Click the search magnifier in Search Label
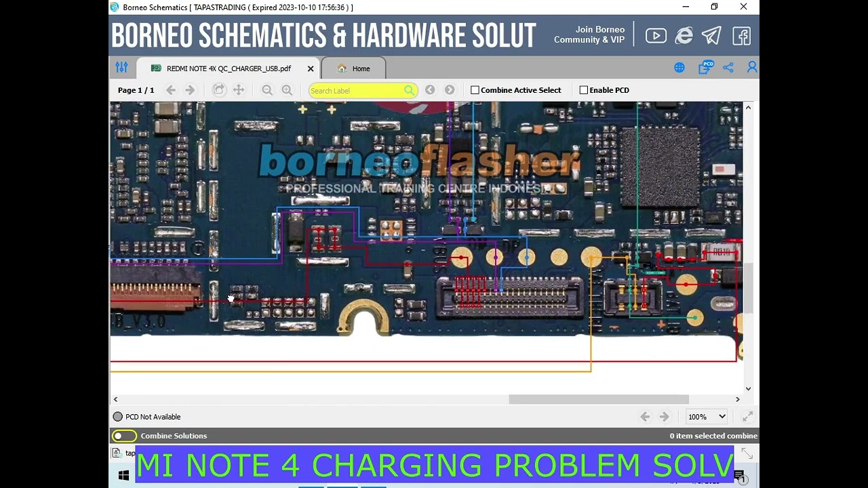Viewport: 868px width, 488px height. coord(409,90)
